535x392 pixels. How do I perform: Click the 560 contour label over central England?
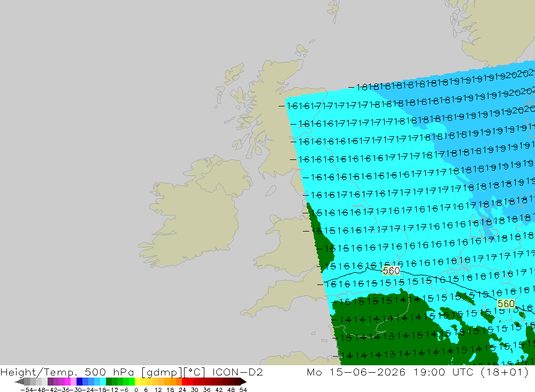[391, 271]
